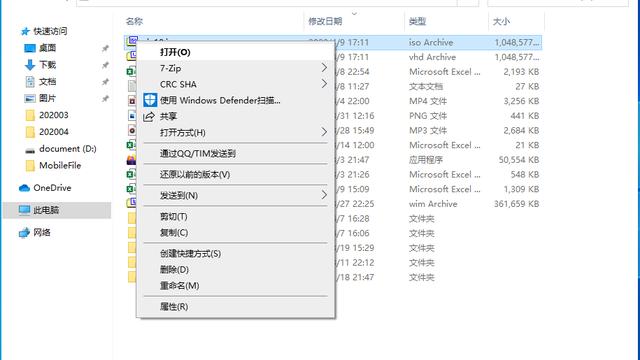Select Excel file sized 21 KB
The image size is (640, 360).
(x=438, y=145)
